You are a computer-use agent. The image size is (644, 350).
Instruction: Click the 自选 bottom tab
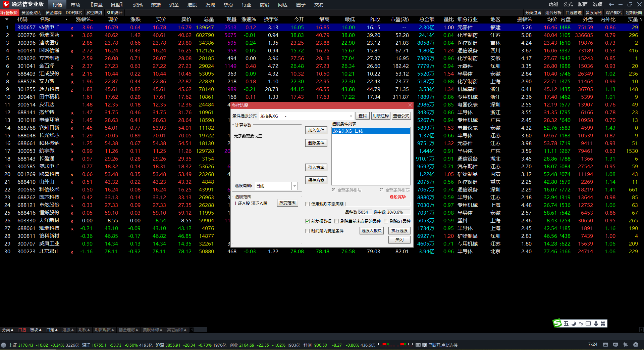[x=22, y=330]
